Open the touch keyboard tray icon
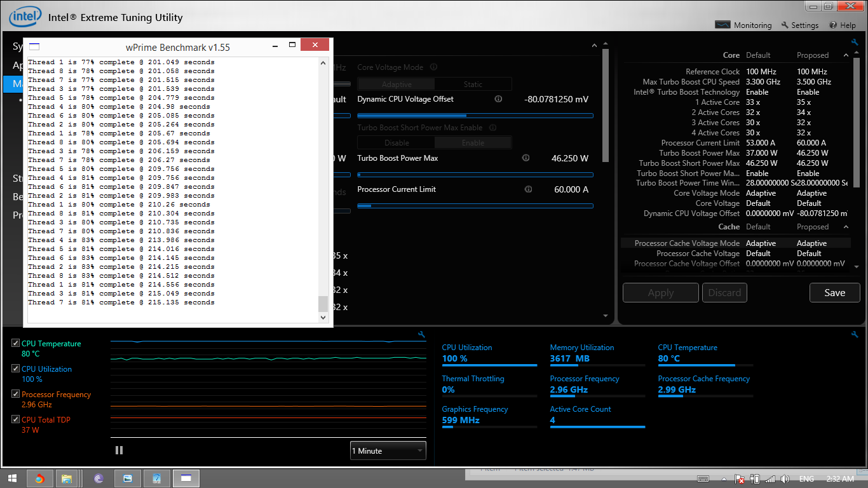The height and width of the screenshot is (488, 868). click(x=703, y=479)
